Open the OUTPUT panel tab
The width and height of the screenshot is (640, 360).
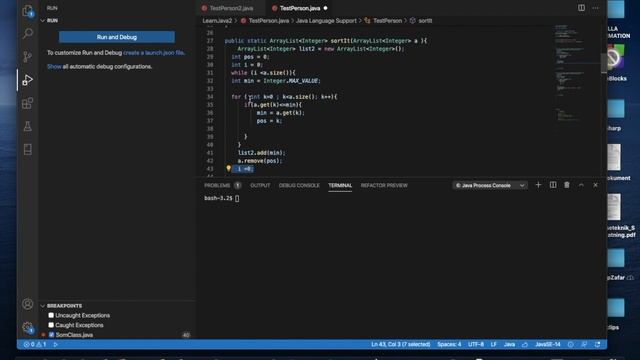[260, 185]
